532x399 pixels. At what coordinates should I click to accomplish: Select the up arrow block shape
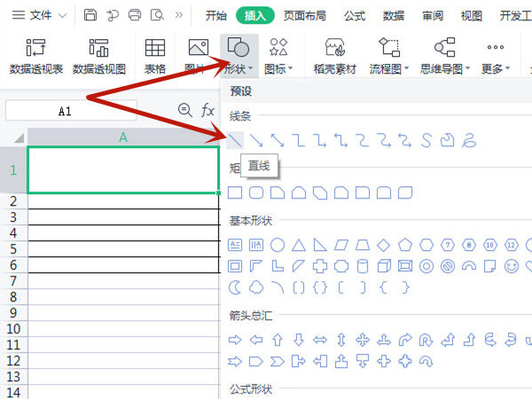pyautogui.click(x=278, y=340)
